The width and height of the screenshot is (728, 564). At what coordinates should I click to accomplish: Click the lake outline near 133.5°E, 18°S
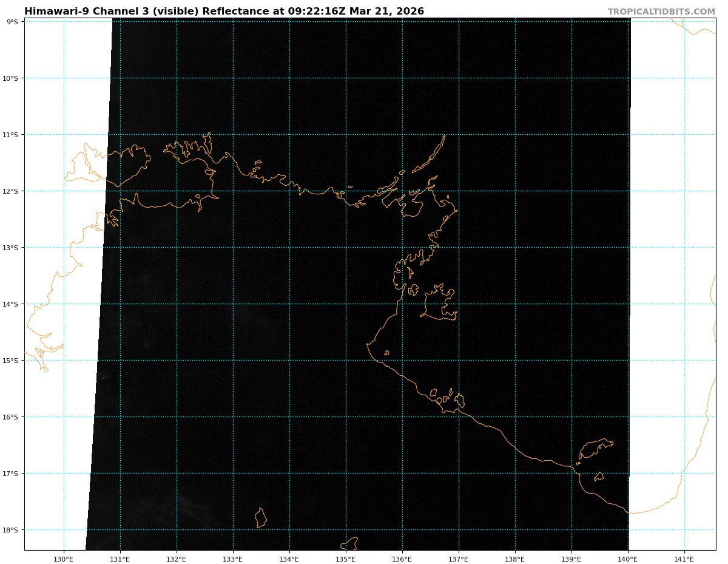[261, 518]
